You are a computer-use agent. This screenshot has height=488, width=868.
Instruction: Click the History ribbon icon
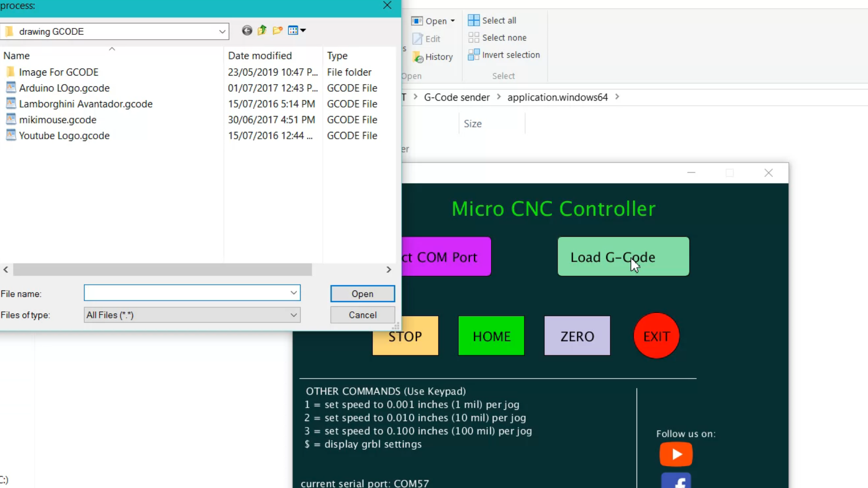point(418,57)
